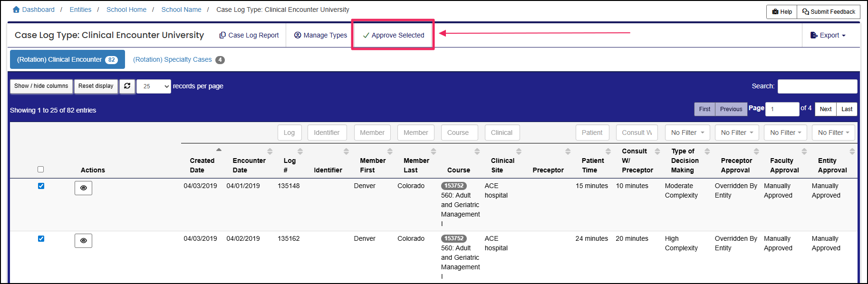Screen dimensions: 868x284
Task: Open Faculty Approval No Filter dropdown
Action: point(785,133)
